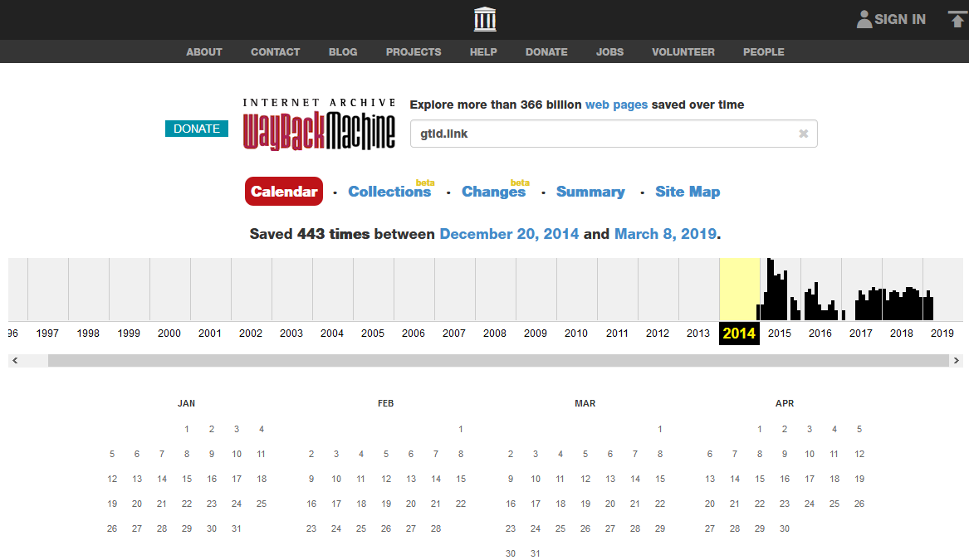Click the MAR month heading
This screenshot has width=969, height=560.
585,403
